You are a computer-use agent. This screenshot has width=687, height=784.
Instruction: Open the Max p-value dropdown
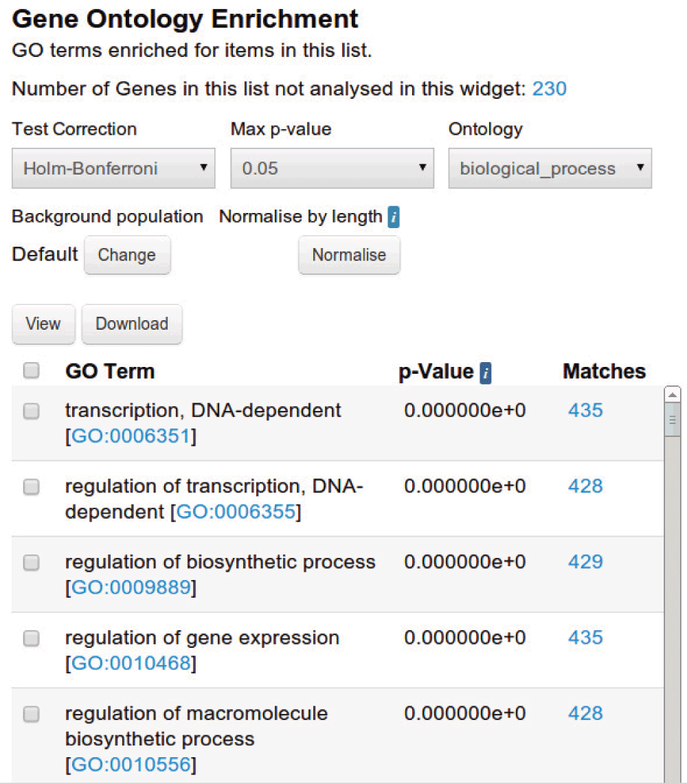point(332,168)
